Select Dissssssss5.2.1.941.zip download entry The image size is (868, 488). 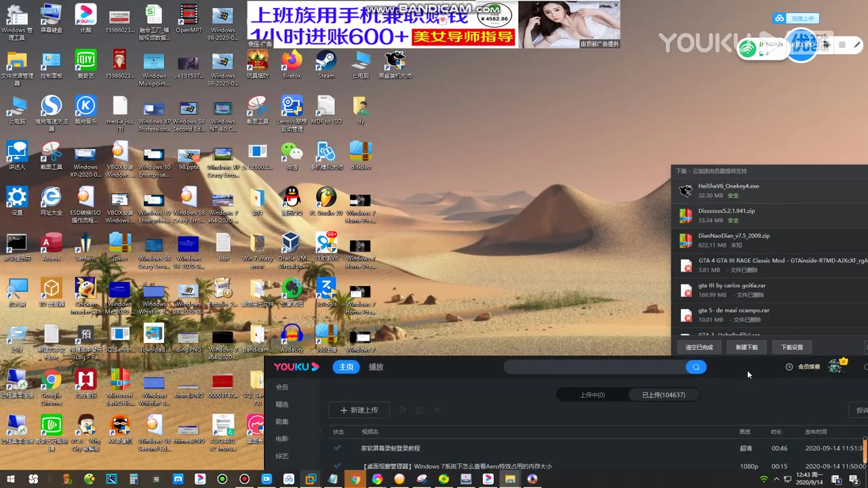coord(770,216)
